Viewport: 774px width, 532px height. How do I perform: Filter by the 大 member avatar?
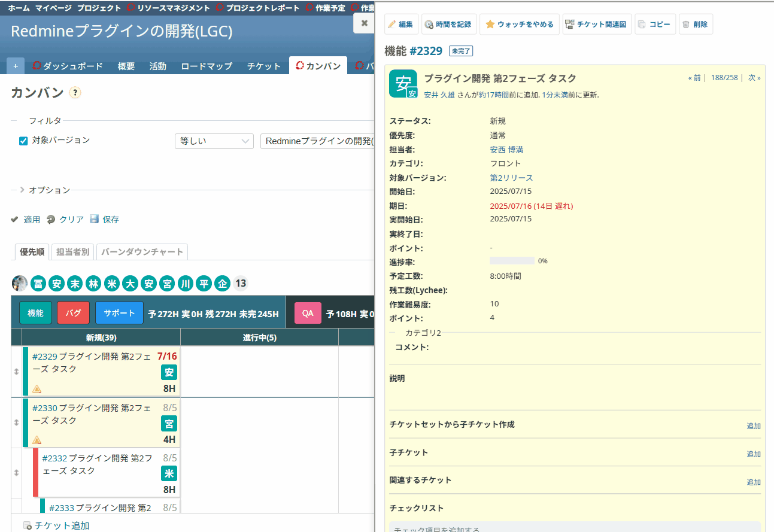130,284
